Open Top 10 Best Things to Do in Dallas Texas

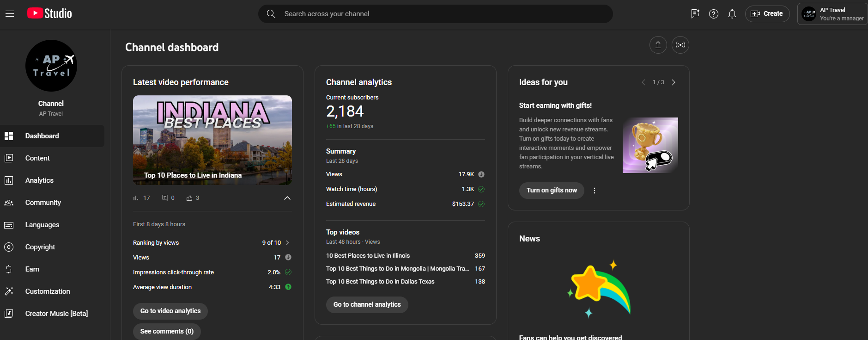coord(380,282)
